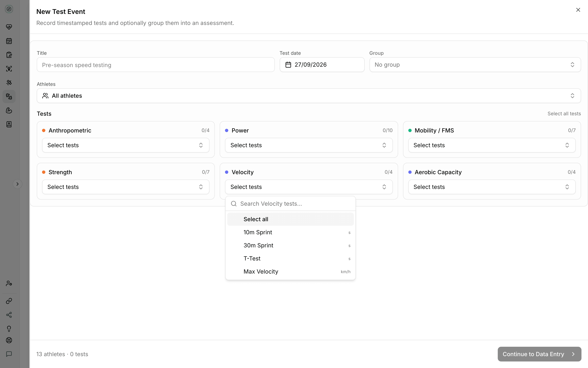588x368 pixels.
Task: Open the lifebuoy help icon in sidebar
Action: click(x=9, y=340)
